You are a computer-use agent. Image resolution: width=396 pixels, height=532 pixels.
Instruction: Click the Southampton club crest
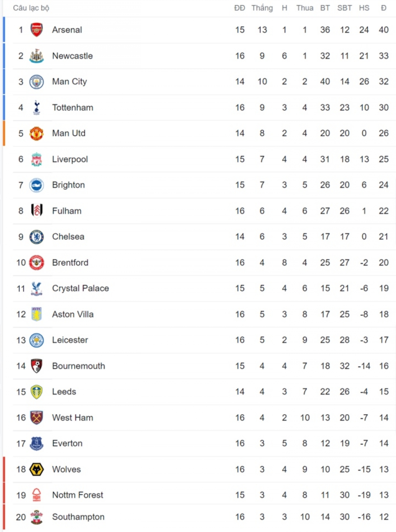coord(37,517)
